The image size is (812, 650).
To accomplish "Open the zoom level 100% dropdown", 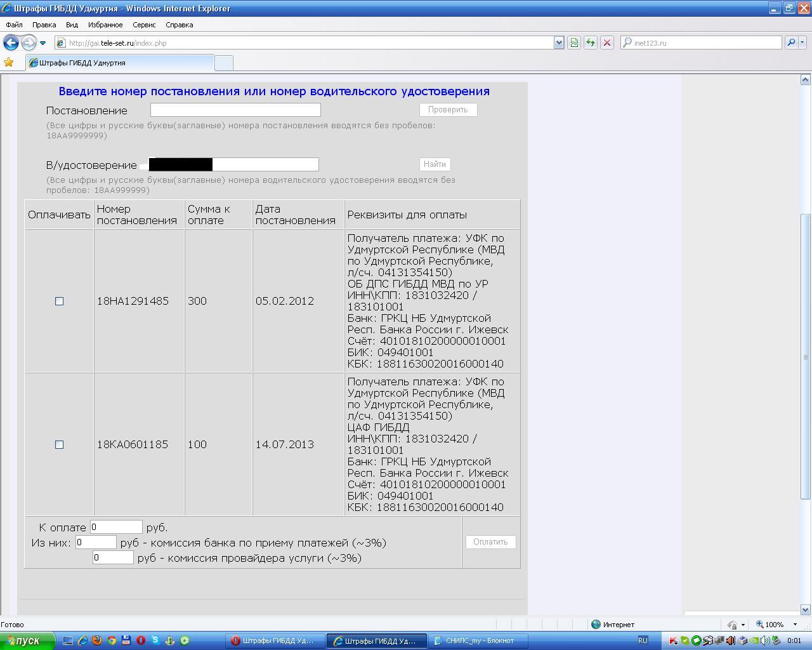I will coord(794,625).
